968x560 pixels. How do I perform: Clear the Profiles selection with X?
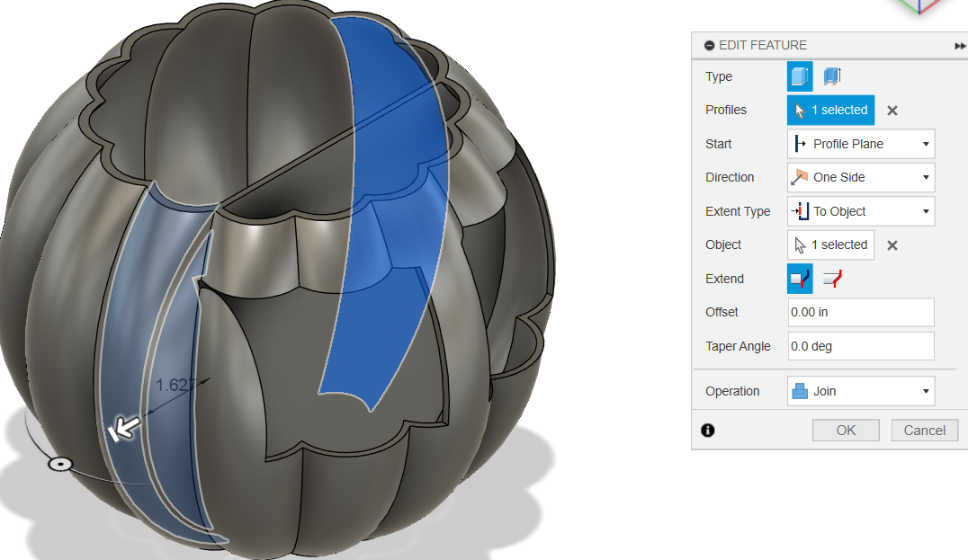pyautogui.click(x=892, y=111)
